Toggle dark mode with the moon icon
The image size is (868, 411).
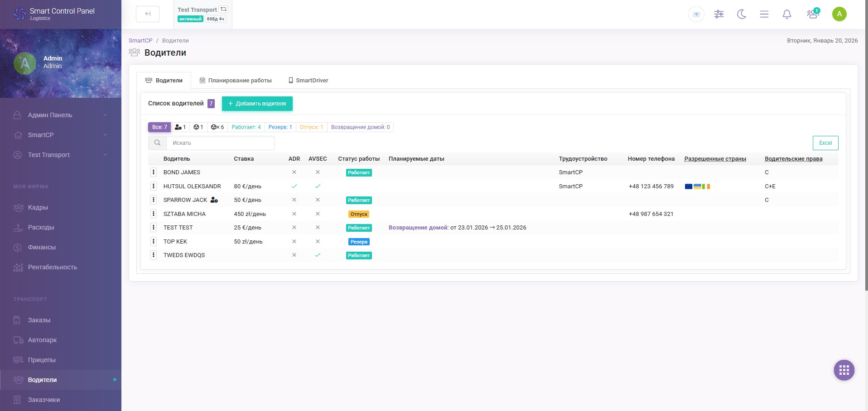click(x=742, y=14)
